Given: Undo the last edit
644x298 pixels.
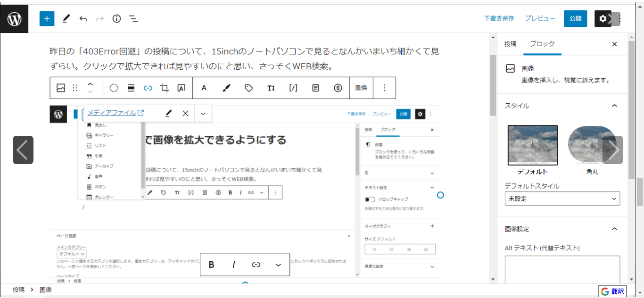Looking at the screenshot, I should click(x=83, y=19).
